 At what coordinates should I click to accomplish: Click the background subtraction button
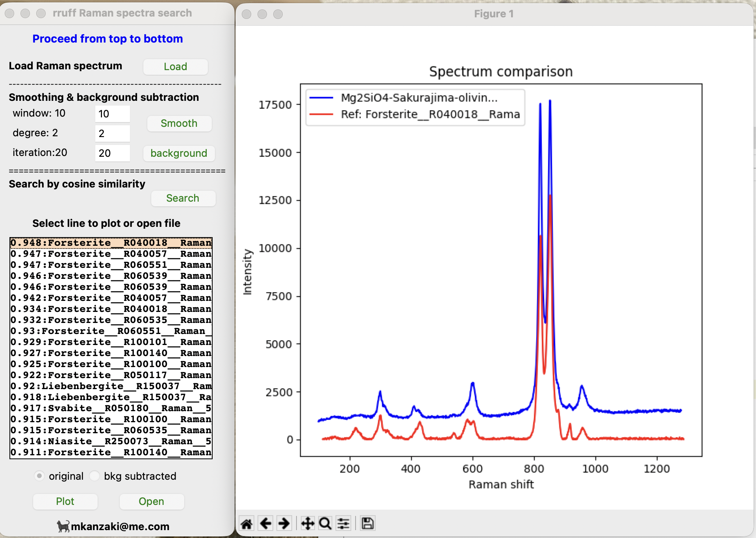click(179, 153)
